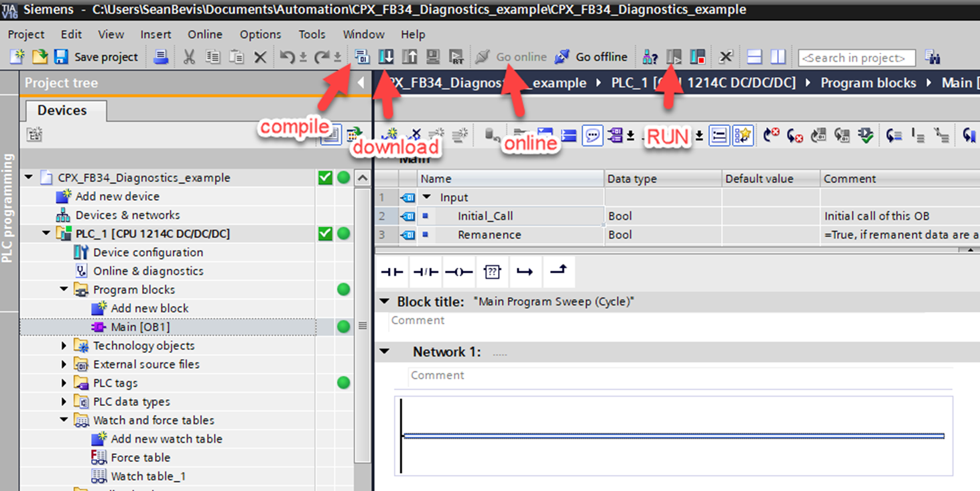This screenshot has width=980, height=491.
Task: Click the Undo arrow icon
Action: click(x=288, y=58)
